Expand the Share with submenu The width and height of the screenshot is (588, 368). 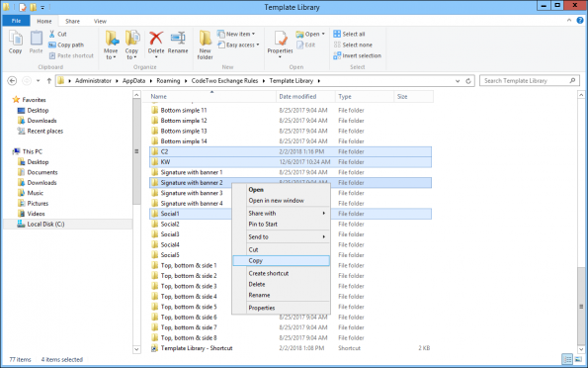282,214
